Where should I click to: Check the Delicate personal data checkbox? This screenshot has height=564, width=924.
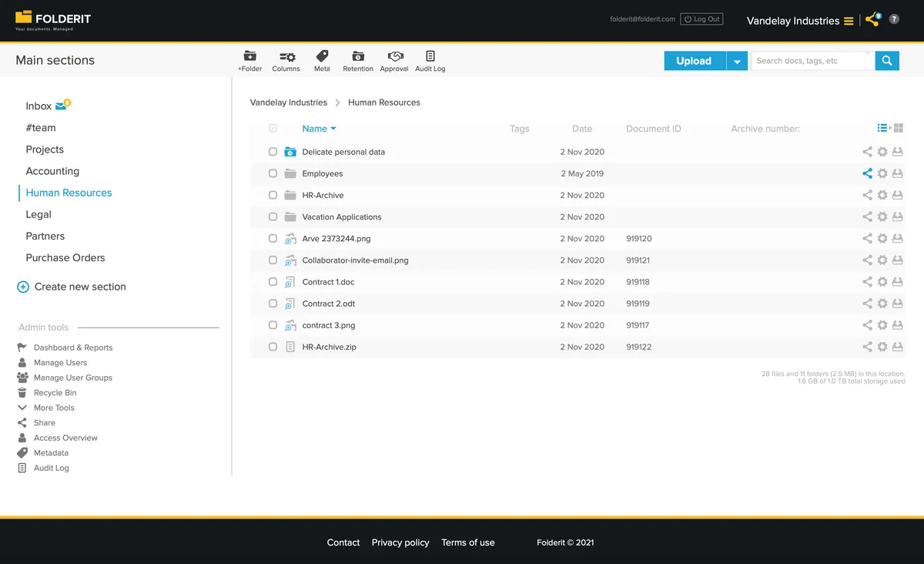[x=273, y=152]
